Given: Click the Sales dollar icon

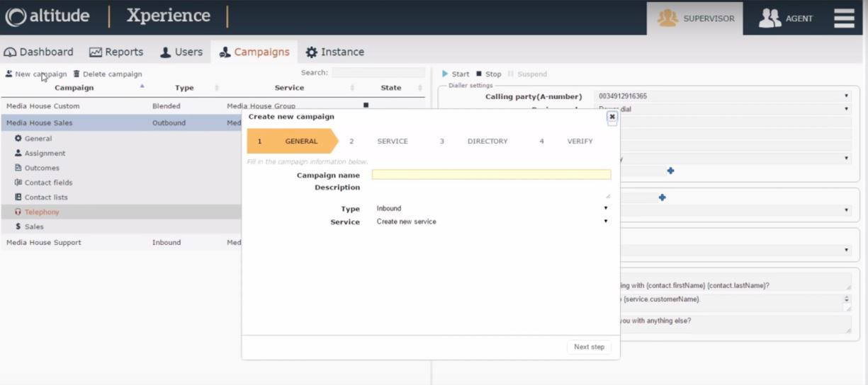Looking at the screenshot, I should coord(18,226).
